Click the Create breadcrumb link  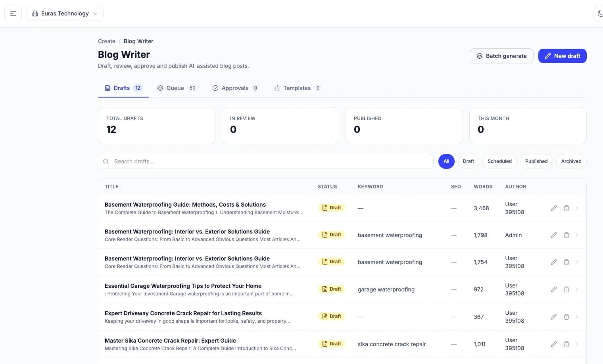click(107, 41)
